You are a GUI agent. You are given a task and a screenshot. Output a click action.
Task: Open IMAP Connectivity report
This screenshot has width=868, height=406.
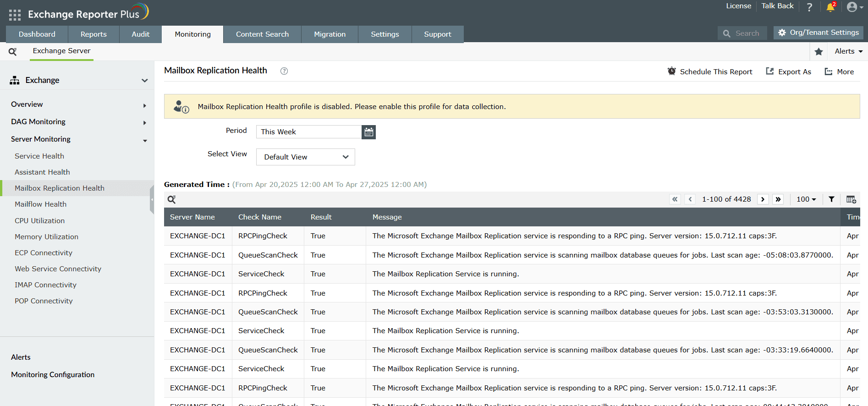point(45,285)
